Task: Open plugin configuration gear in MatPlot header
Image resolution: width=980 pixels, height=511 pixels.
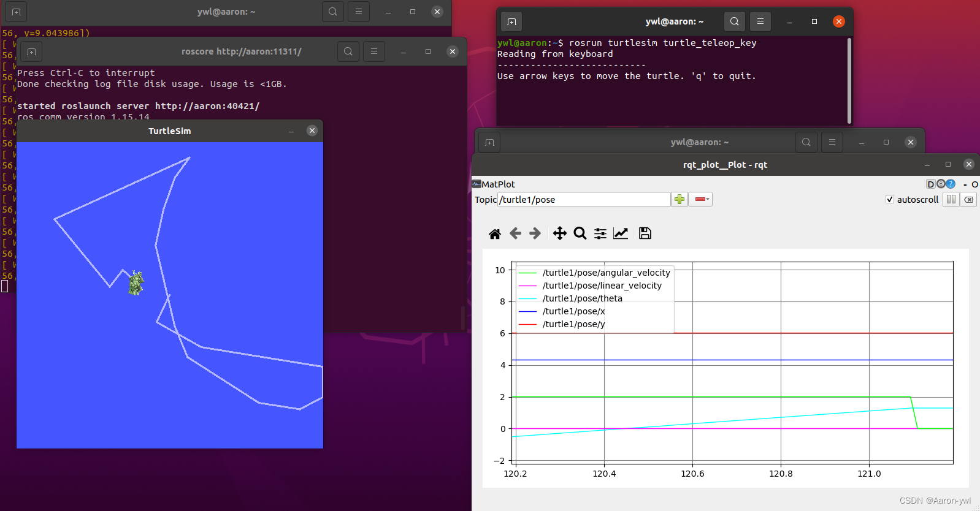Action: point(941,184)
